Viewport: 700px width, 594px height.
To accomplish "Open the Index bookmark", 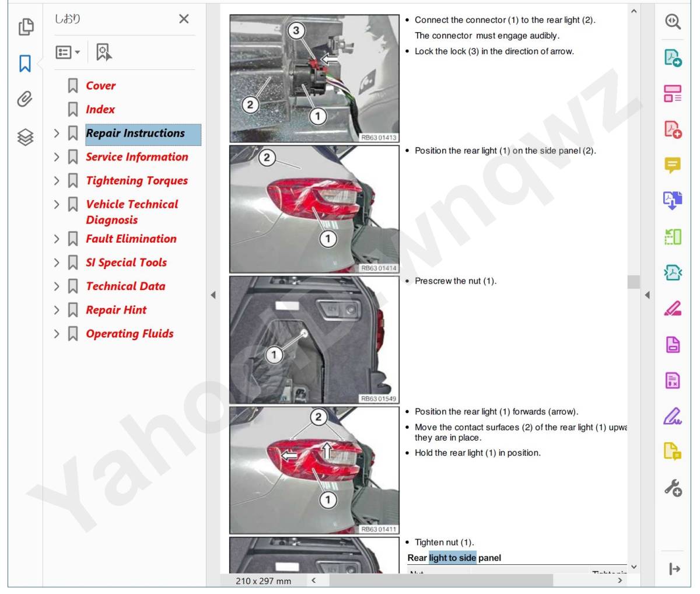I will coord(100,109).
